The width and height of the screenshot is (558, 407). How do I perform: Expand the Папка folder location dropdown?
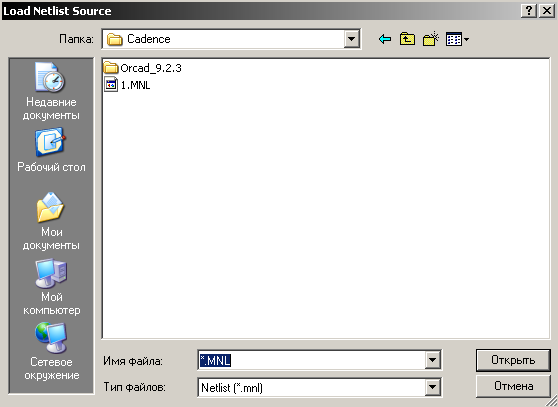point(351,39)
